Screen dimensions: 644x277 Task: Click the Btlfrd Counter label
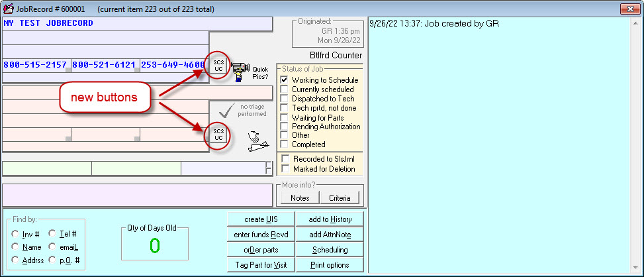336,55
